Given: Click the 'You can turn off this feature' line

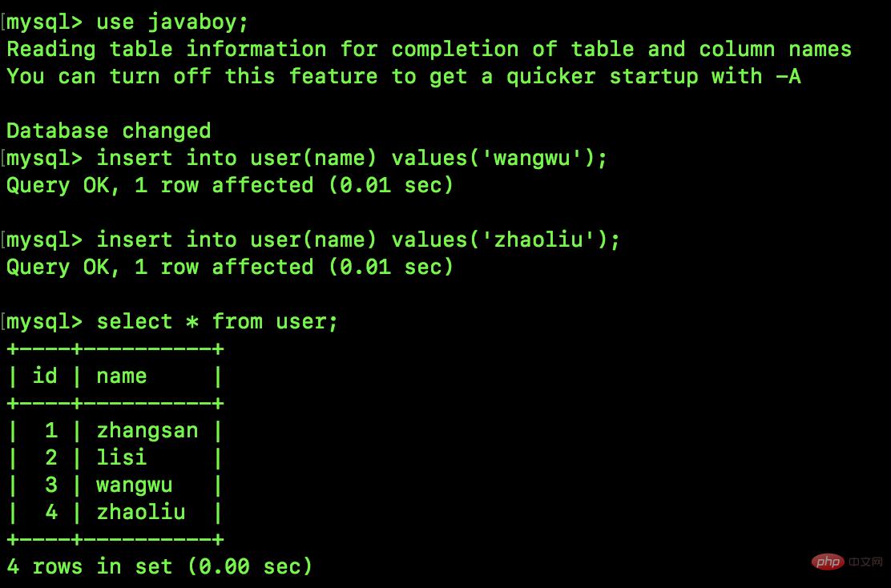Looking at the screenshot, I should (403, 76).
